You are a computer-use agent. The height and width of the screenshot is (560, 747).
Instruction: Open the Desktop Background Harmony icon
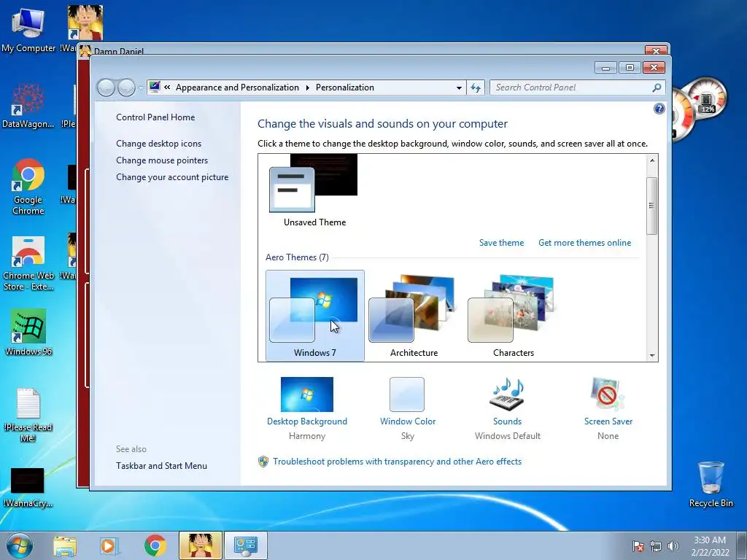(307, 394)
